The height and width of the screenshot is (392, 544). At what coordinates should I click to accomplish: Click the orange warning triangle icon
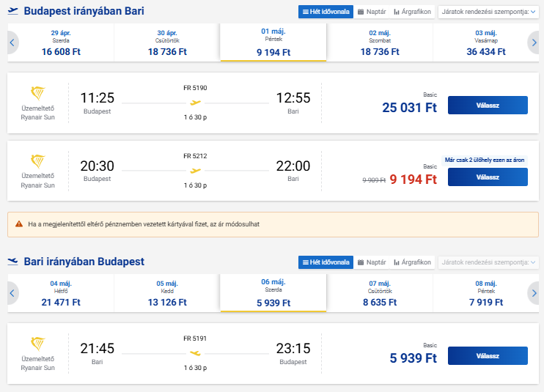click(x=19, y=224)
